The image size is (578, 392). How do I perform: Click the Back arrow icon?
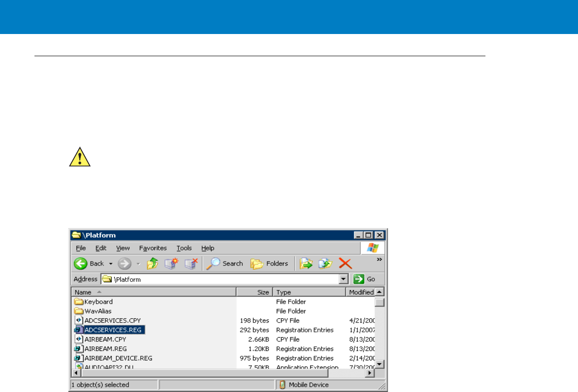pos(81,264)
